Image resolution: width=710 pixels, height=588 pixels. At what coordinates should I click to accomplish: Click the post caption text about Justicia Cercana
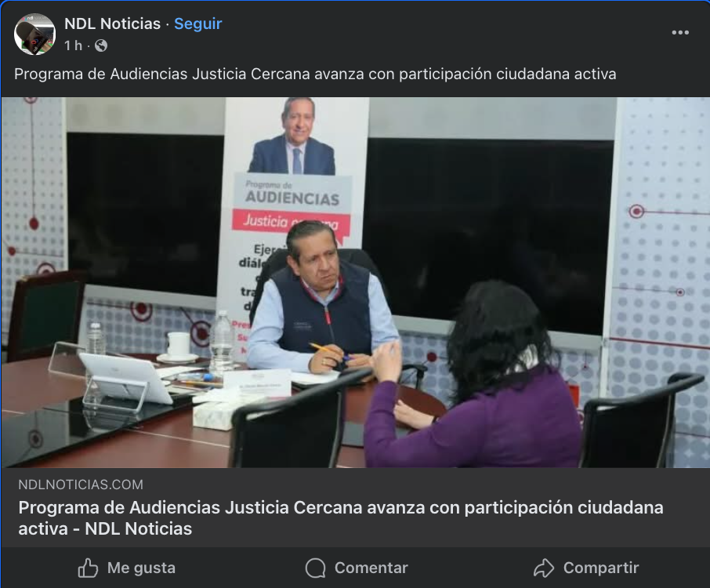(x=315, y=74)
